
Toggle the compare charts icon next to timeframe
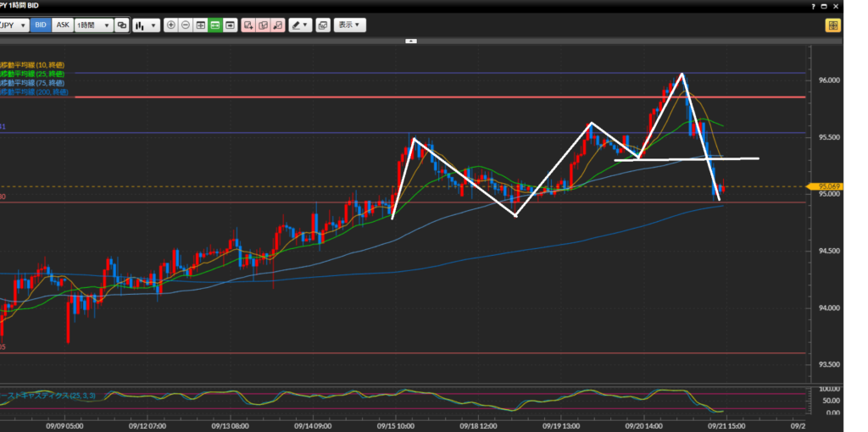pos(122,25)
